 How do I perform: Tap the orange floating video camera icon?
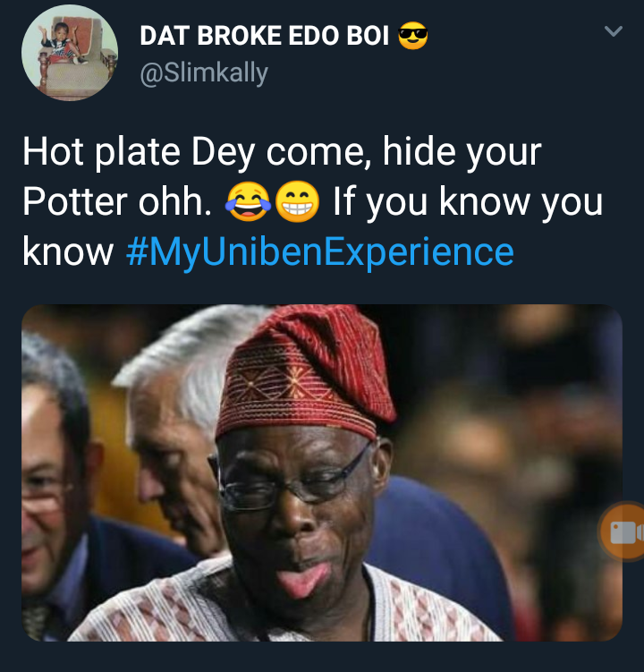click(623, 532)
